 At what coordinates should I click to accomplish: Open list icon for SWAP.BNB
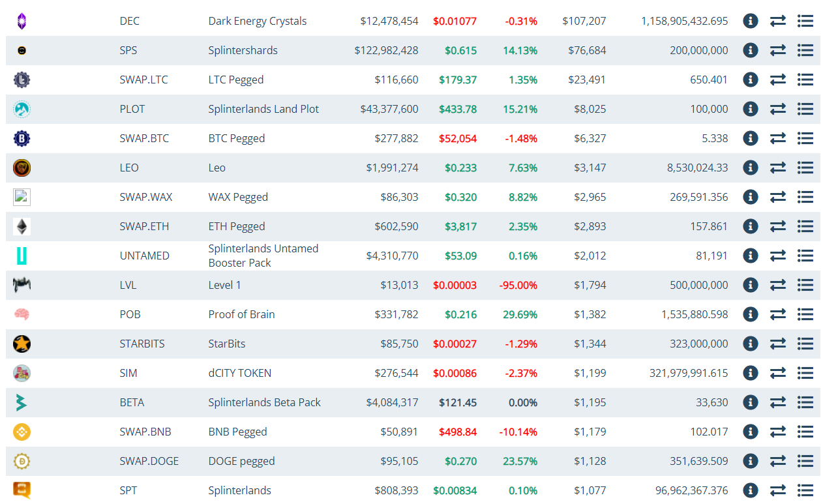coord(805,432)
